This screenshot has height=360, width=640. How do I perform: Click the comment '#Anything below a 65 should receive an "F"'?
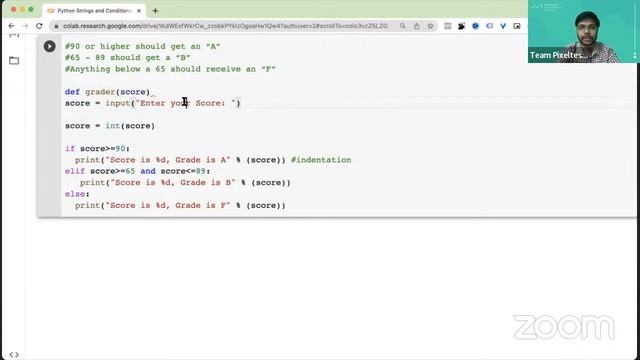[170, 69]
